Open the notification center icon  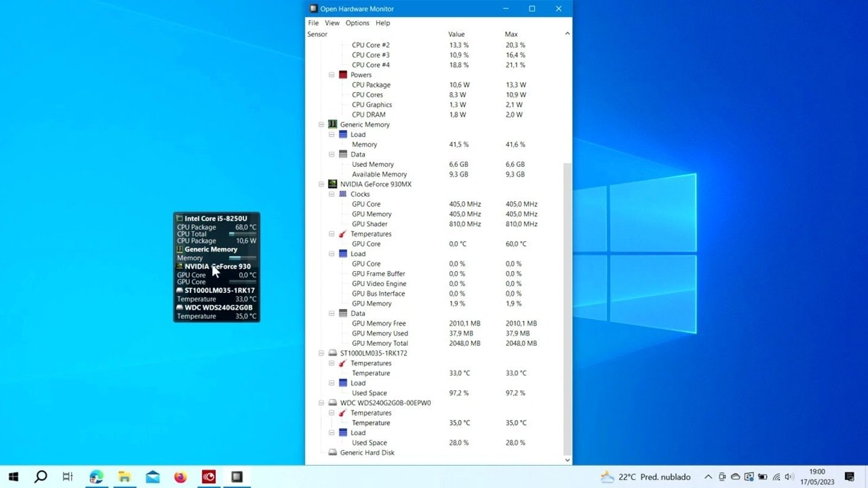coord(849,477)
